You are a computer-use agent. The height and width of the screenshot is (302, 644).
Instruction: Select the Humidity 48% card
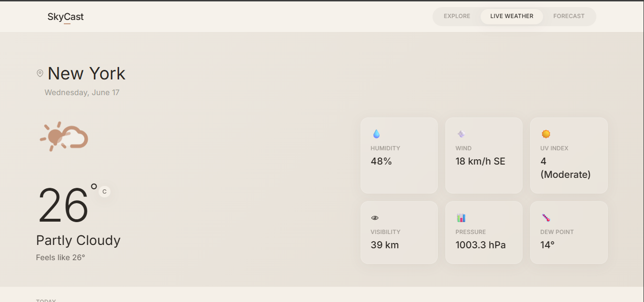(399, 156)
